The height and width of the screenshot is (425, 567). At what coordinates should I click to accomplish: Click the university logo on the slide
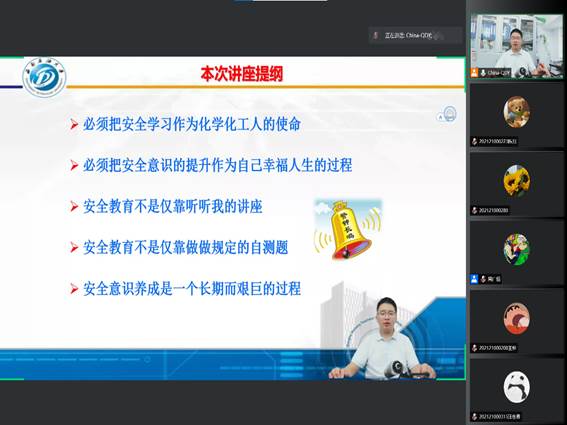(x=44, y=77)
